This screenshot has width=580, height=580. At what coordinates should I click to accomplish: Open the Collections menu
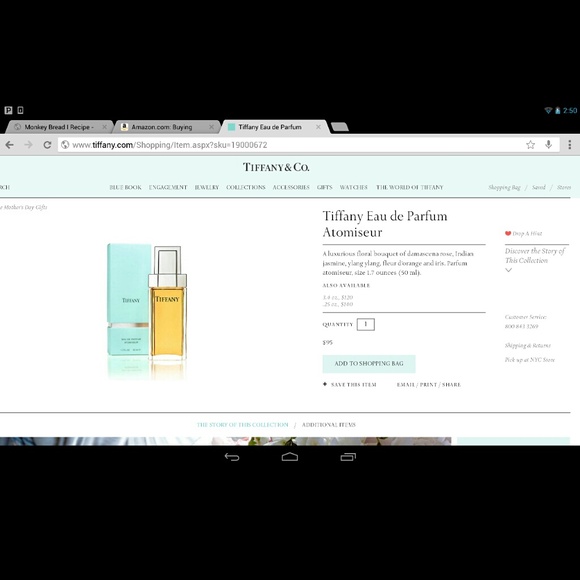coord(246,188)
